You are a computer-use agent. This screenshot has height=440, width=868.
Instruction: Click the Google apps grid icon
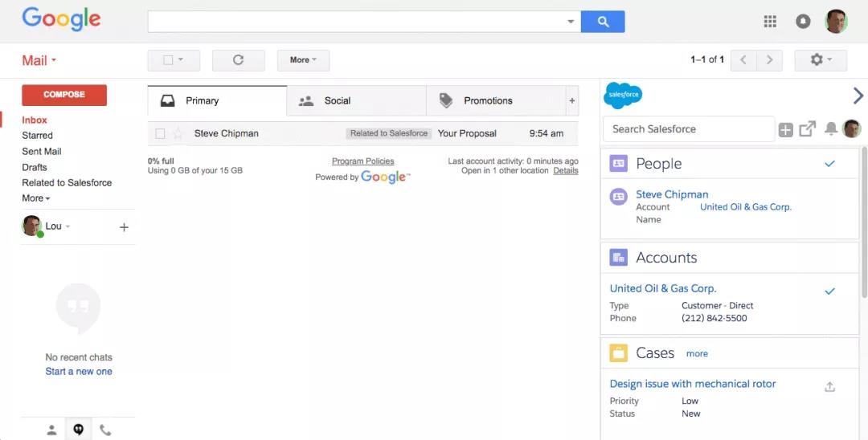click(x=770, y=22)
